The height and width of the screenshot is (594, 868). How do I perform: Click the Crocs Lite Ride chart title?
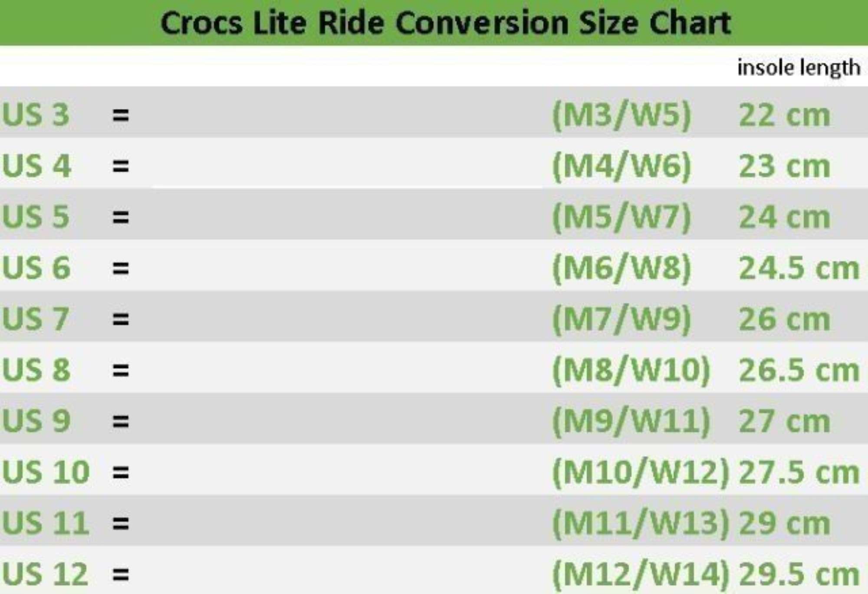(x=445, y=23)
